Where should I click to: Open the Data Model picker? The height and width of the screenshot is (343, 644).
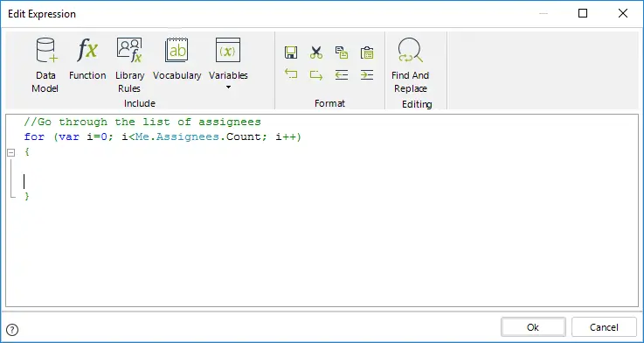coord(45,65)
